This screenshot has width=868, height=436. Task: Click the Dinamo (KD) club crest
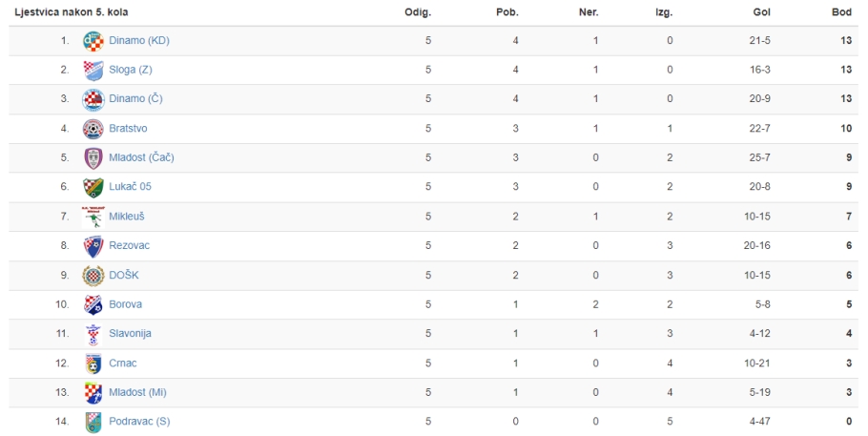pyautogui.click(x=93, y=41)
